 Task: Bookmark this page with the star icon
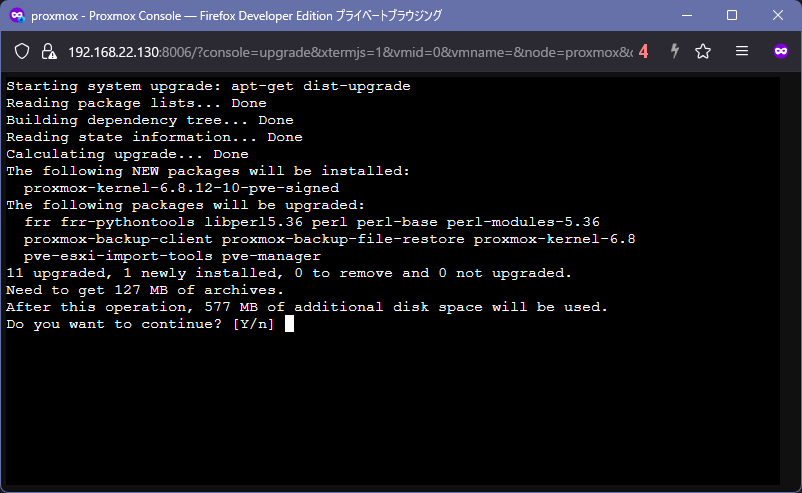[703, 51]
